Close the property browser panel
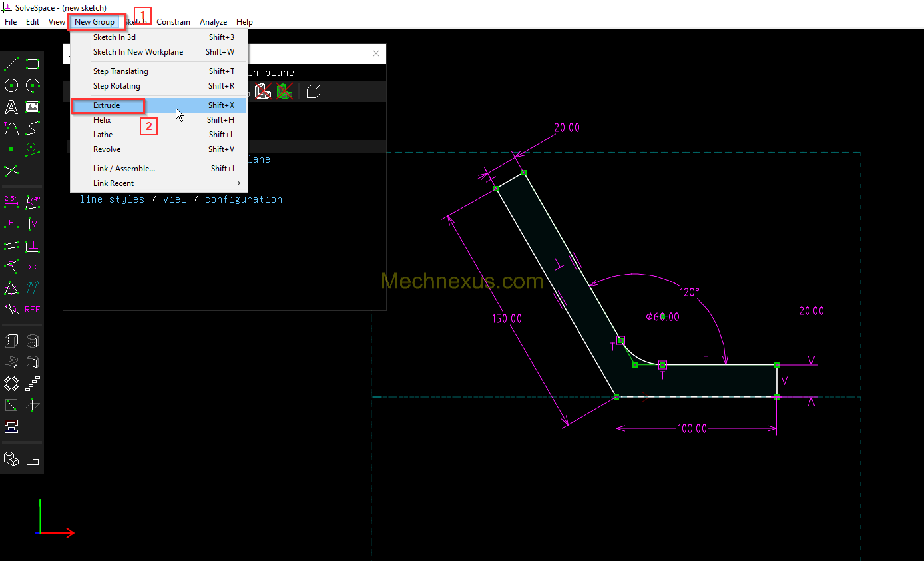The height and width of the screenshot is (561, 924). (376, 53)
